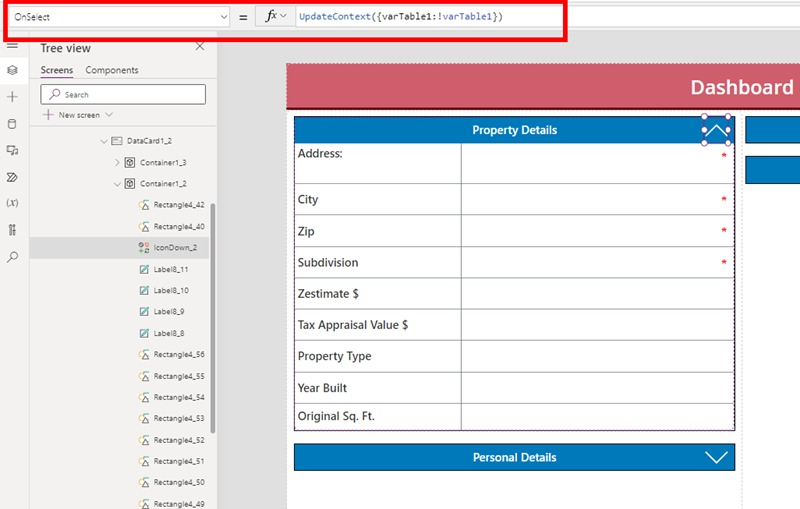800x509 pixels.
Task: Select Rectangle4_42 in tree view
Action: (x=179, y=205)
